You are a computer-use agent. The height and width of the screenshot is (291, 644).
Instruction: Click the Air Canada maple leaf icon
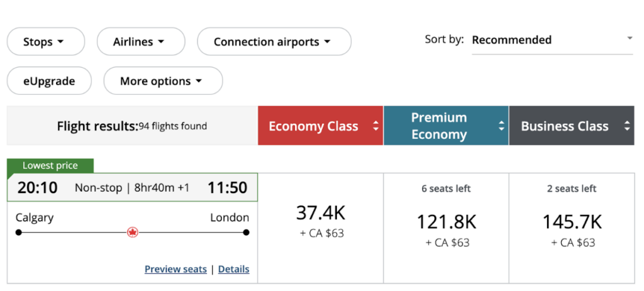132,233
